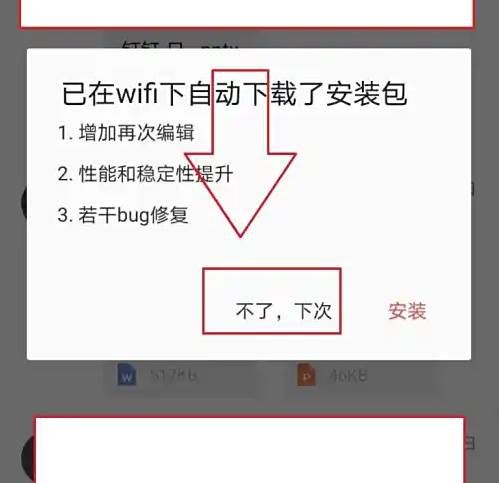Tap the cut-off character at the lower right edge
Screen dimensions: 499x483
469,443
